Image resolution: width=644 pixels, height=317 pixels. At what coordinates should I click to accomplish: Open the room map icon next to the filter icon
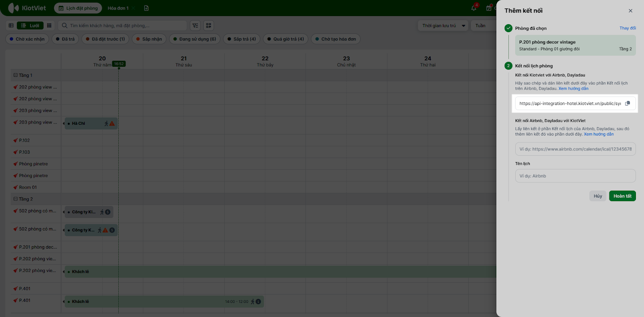click(x=208, y=26)
